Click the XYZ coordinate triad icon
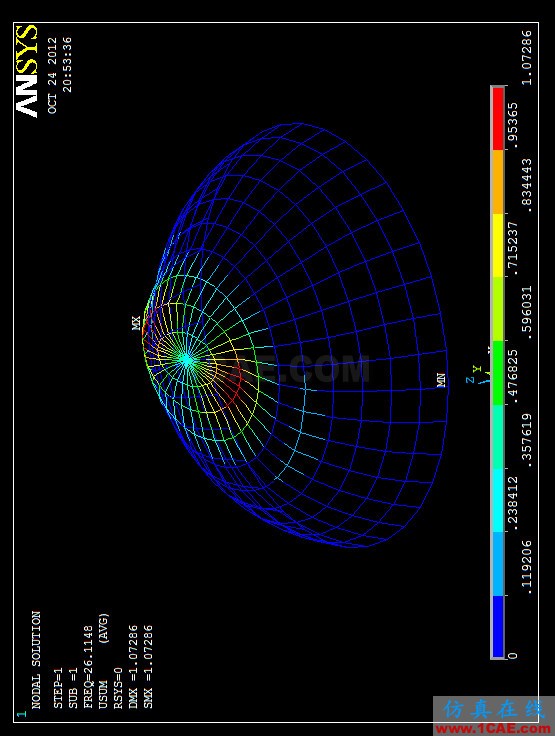 point(479,371)
